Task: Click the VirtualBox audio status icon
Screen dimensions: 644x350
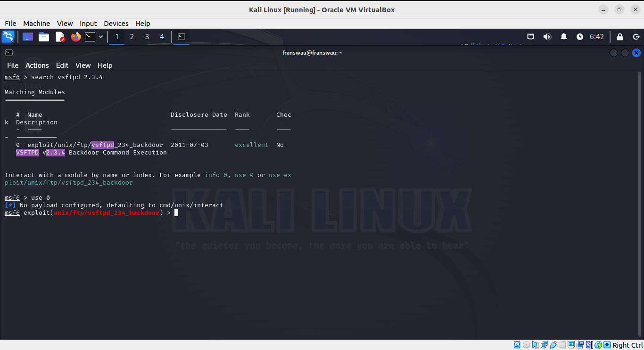Action: 536,345
